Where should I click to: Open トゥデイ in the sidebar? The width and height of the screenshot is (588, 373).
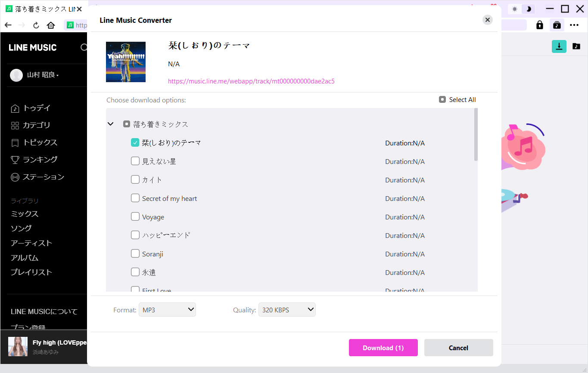[x=31, y=108]
